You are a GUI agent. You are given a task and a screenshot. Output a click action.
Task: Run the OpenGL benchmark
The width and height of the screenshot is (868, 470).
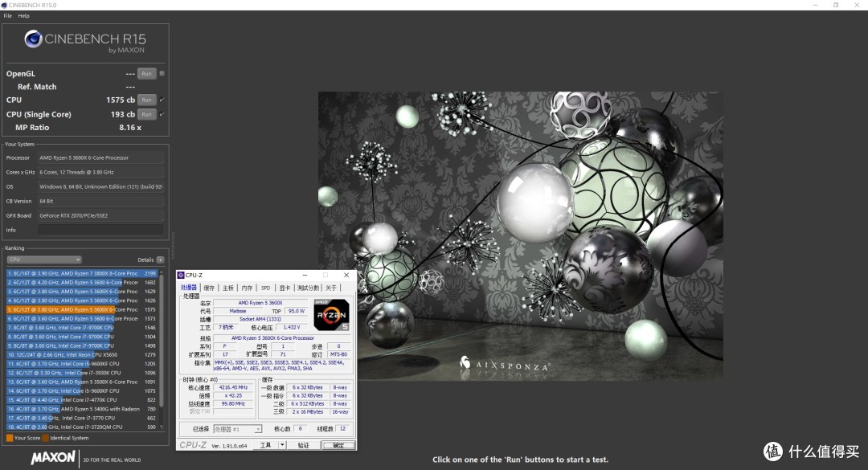pos(147,74)
